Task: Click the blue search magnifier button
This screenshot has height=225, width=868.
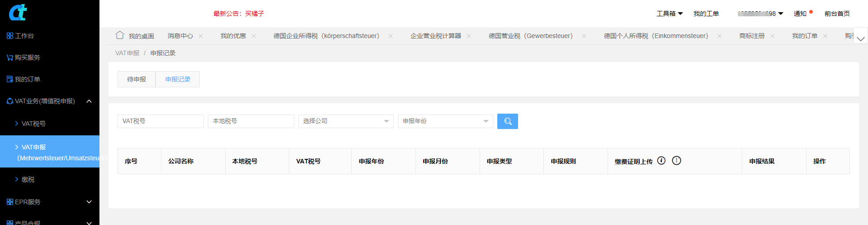Action: click(507, 121)
